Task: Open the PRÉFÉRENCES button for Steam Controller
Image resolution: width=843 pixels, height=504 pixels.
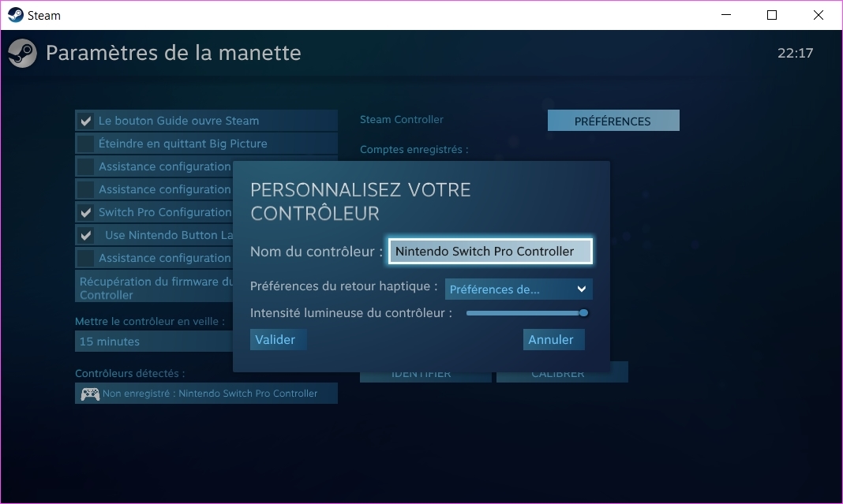Action: point(613,121)
